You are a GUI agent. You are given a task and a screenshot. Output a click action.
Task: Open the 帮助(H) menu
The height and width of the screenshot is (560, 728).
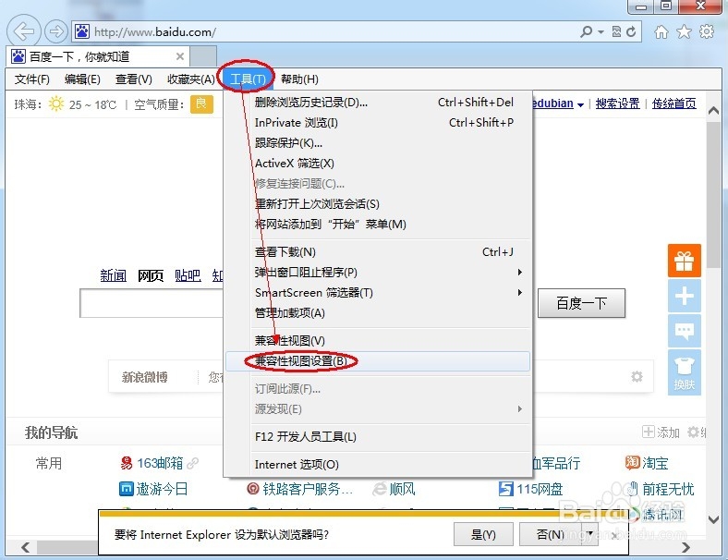299,79
